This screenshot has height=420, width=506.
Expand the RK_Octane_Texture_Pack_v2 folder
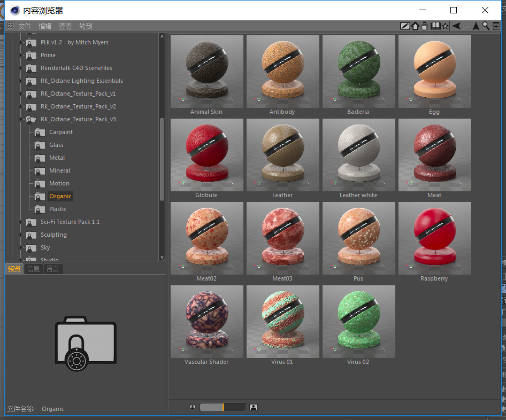pyautogui.click(x=21, y=106)
